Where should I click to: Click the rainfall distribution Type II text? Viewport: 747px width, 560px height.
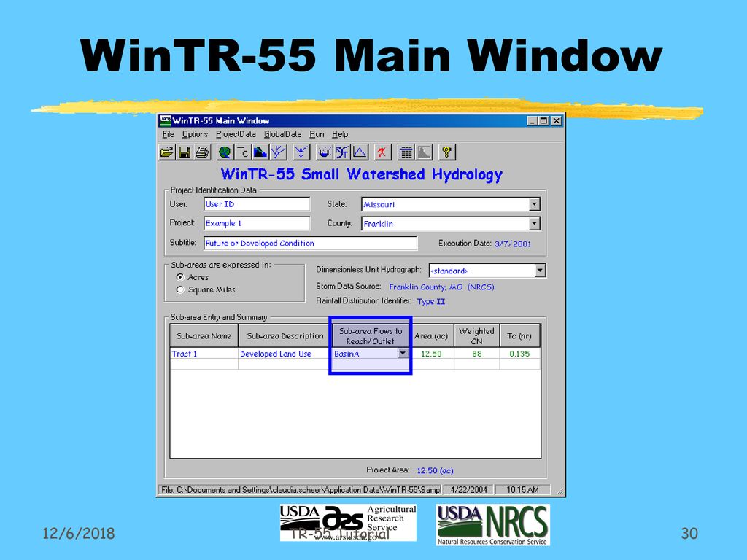coord(430,301)
